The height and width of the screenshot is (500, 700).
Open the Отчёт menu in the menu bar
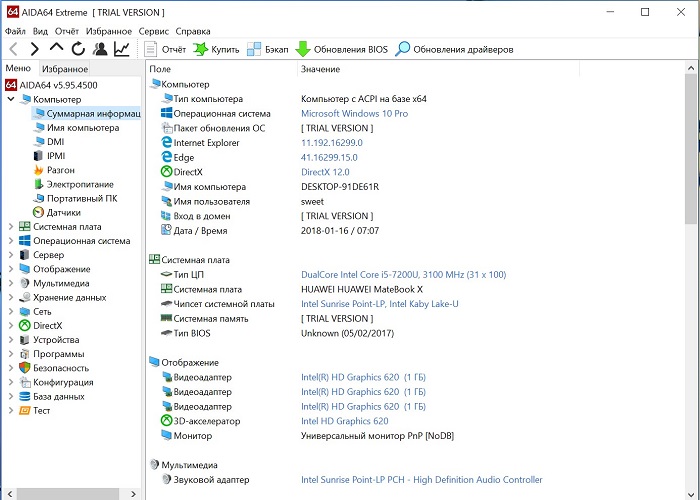point(67,31)
